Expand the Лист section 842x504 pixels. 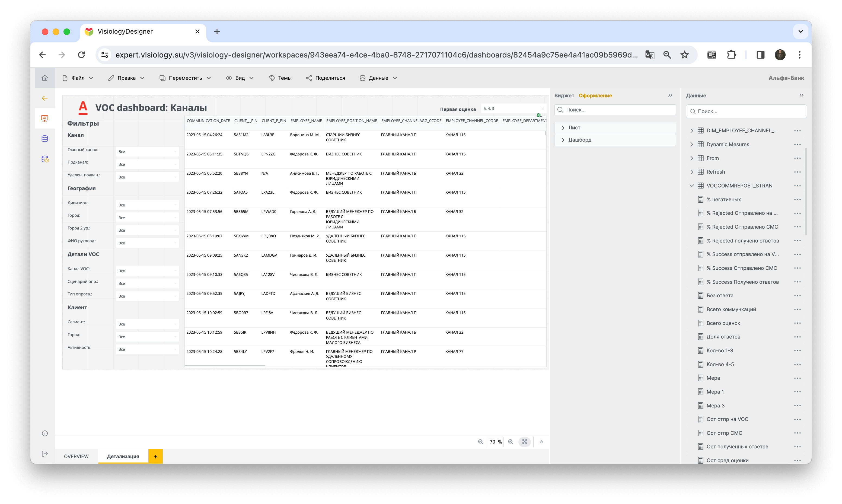click(x=615, y=128)
